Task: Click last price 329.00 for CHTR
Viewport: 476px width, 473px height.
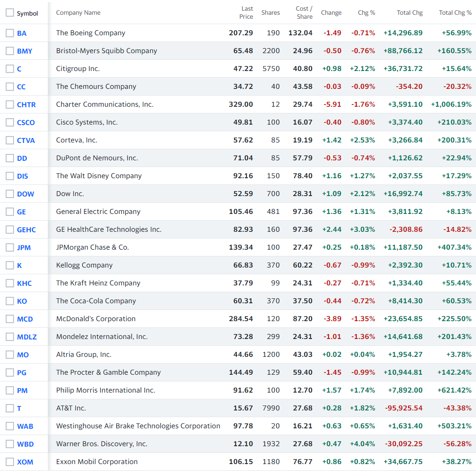Action: click(241, 105)
